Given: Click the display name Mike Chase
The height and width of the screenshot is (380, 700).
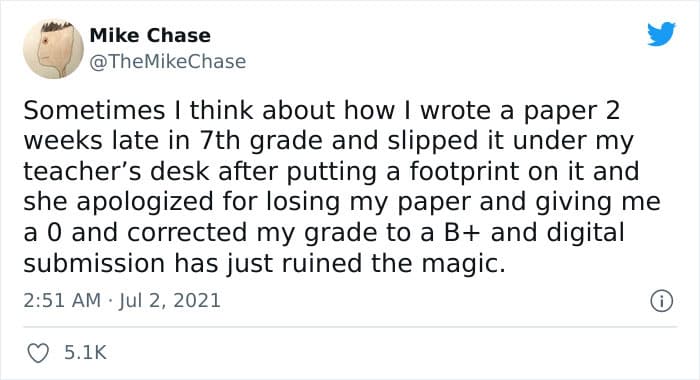Looking at the screenshot, I should click(150, 35).
